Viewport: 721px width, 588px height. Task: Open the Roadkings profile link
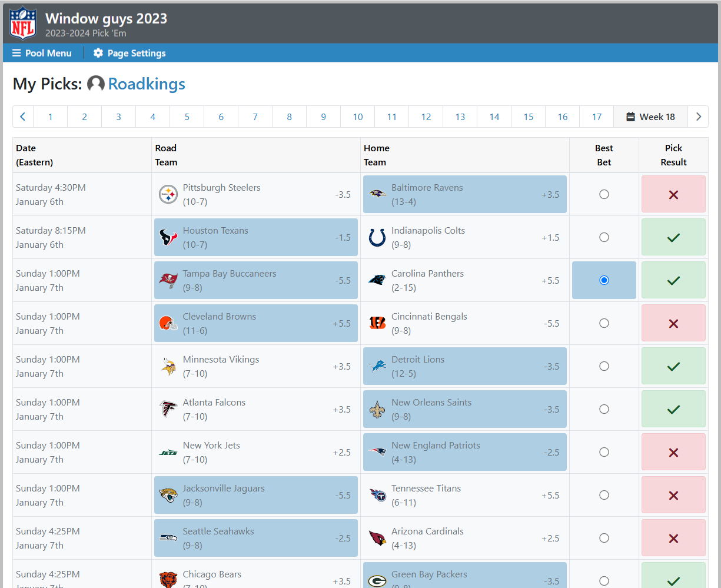coord(147,84)
